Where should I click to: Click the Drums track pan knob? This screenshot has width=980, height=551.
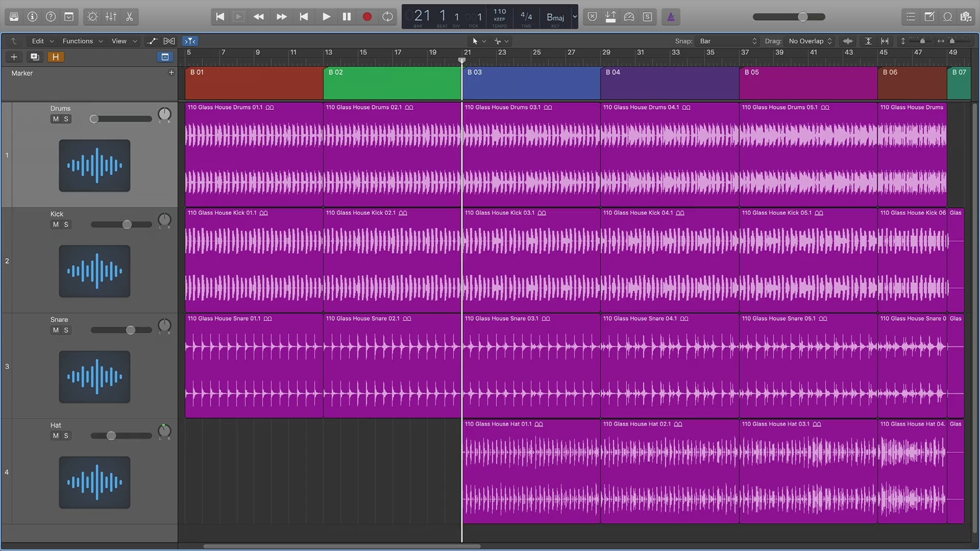tap(164, 114)
